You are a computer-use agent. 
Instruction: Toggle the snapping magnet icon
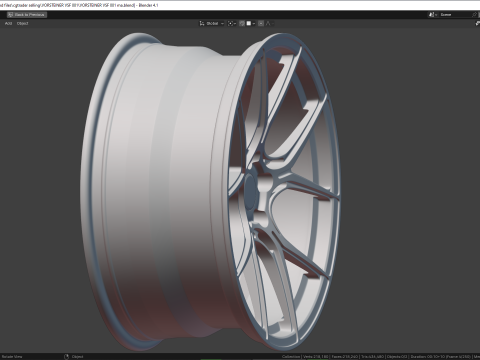pyautogui.click(x=242, y=23)
